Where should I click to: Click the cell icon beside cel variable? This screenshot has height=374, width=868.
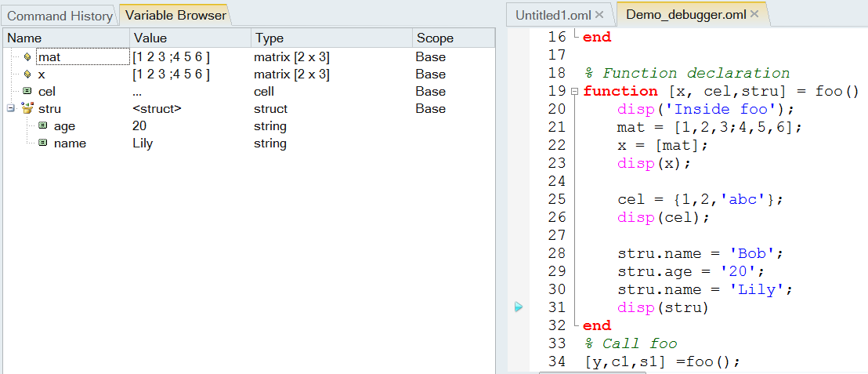[27, 92]
